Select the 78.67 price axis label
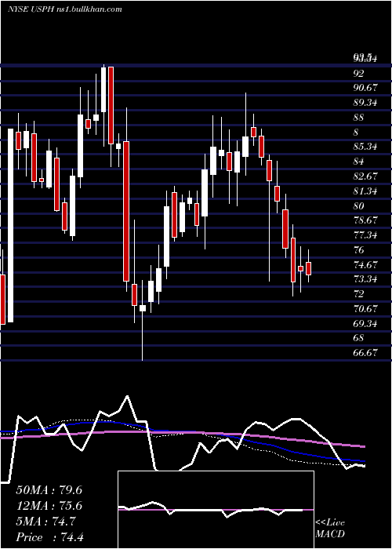 [x=365, y=220]
